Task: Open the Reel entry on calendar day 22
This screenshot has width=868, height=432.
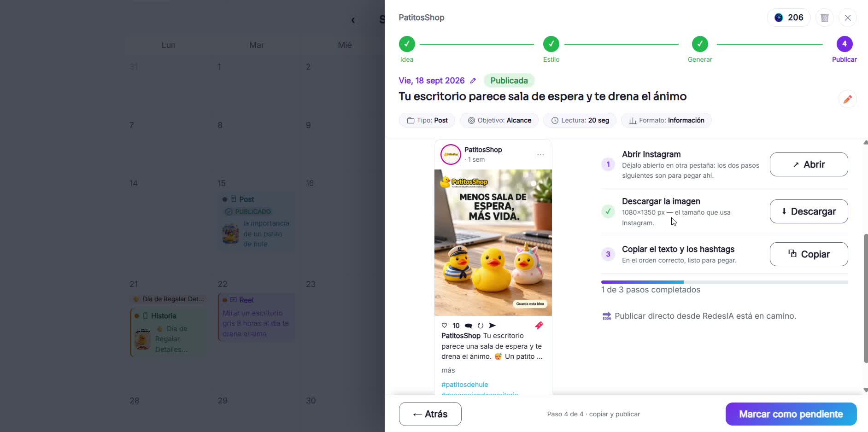Action: coord(256,317)
